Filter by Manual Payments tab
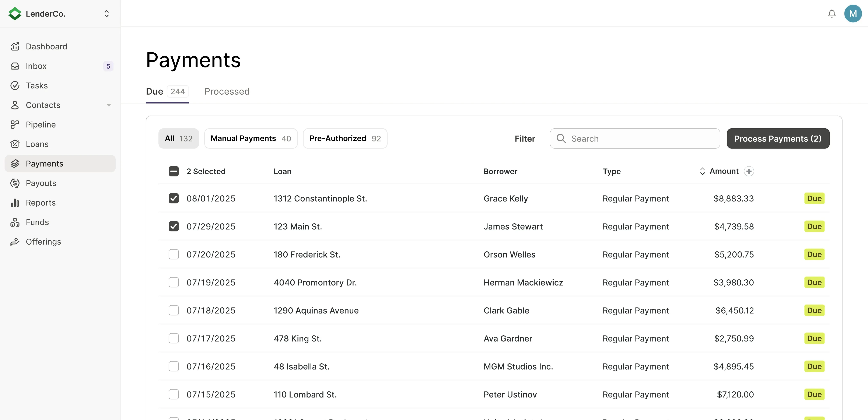This screenshot has height=420, width=868. click(251, 139)
